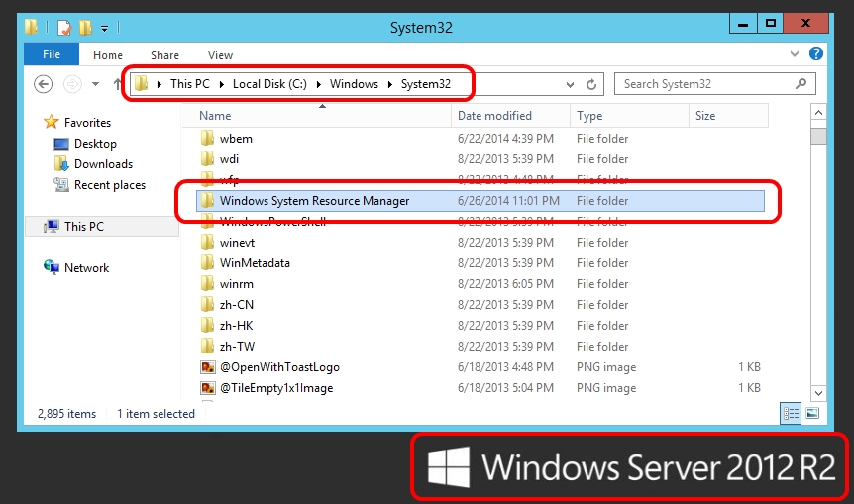Go up one folder level
Image resolution: width=854 pixels, height=504 pixels.
coord(117,84)
